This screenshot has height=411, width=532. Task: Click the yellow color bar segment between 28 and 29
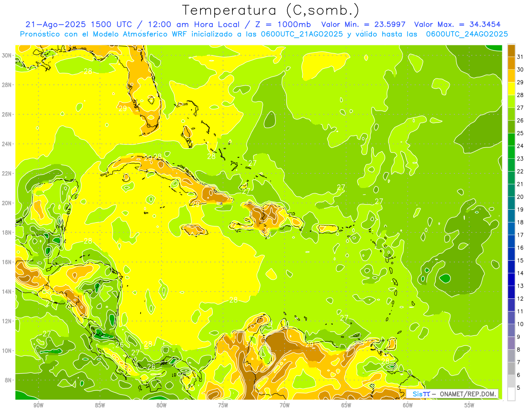click(x=511, y=89)
